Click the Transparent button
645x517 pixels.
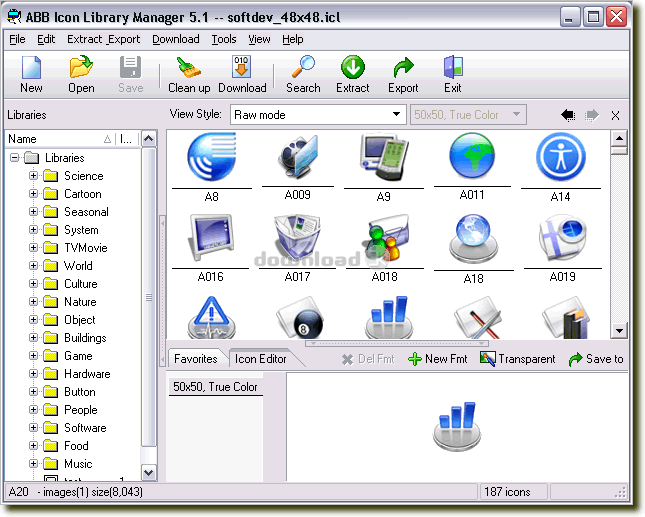(x=517, y=359)
